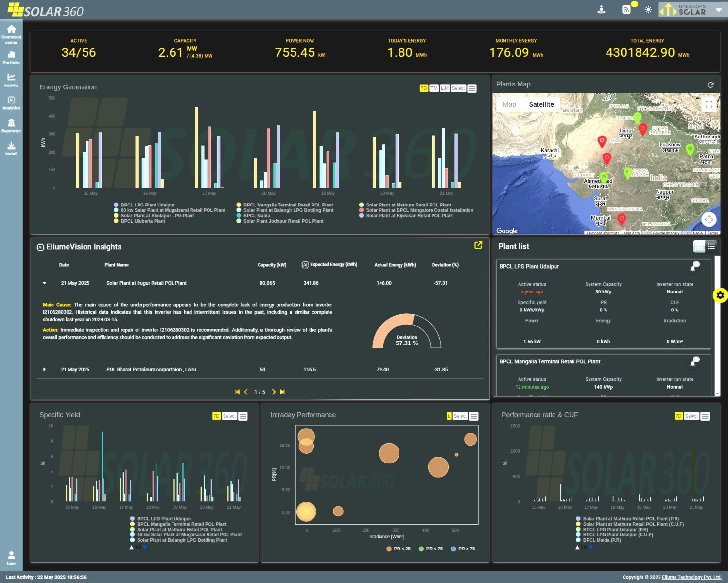Click the Google logo on map
Screen dimensions: 728x583
pyautogui.click(x=507, y=231)
